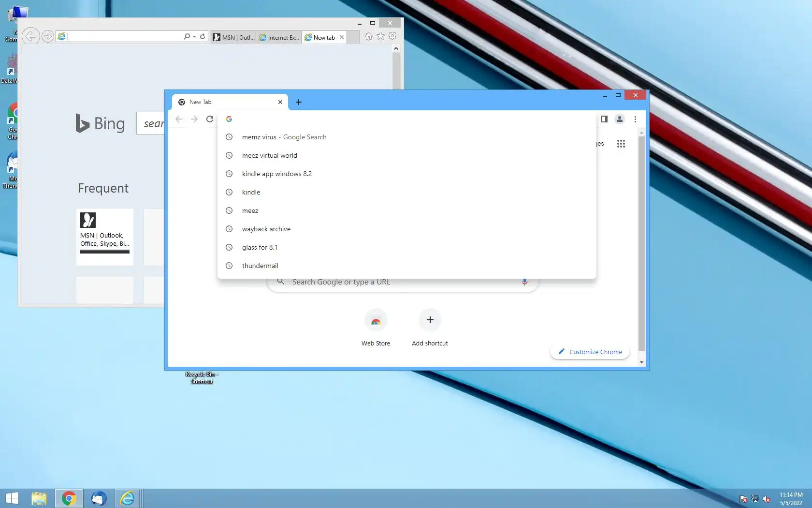Click the Chrome page scrollbar down arrow
The width and height of the screenshot is (812, 508).
pyautogui.click(x=641, y=362)
